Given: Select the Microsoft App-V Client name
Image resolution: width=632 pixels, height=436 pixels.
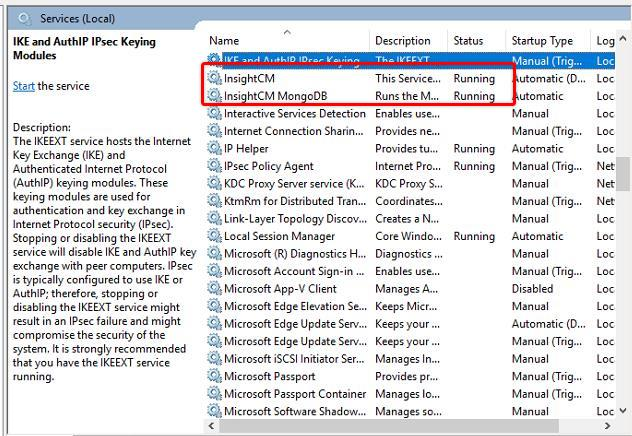Looking at the screenshot, I should click(x=280, y=289).
